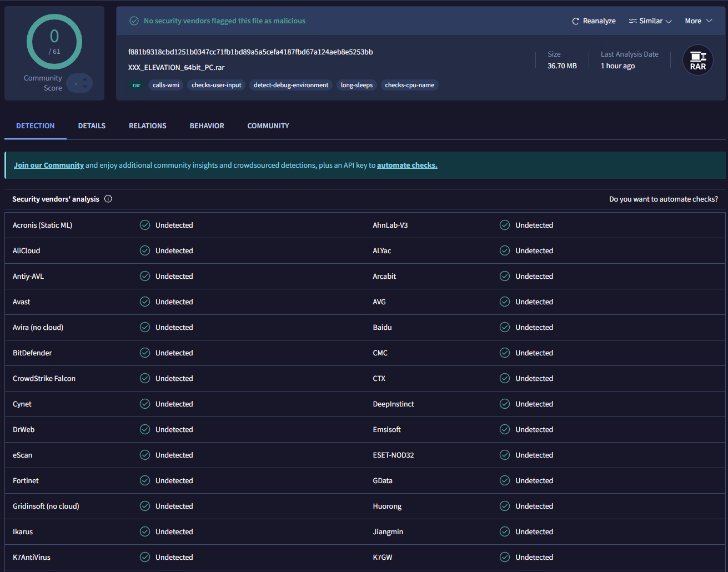Click the check icon in the CrowdStrike Falcon row
The width and height of the screenshot is (728, 572).
point(145,378)
